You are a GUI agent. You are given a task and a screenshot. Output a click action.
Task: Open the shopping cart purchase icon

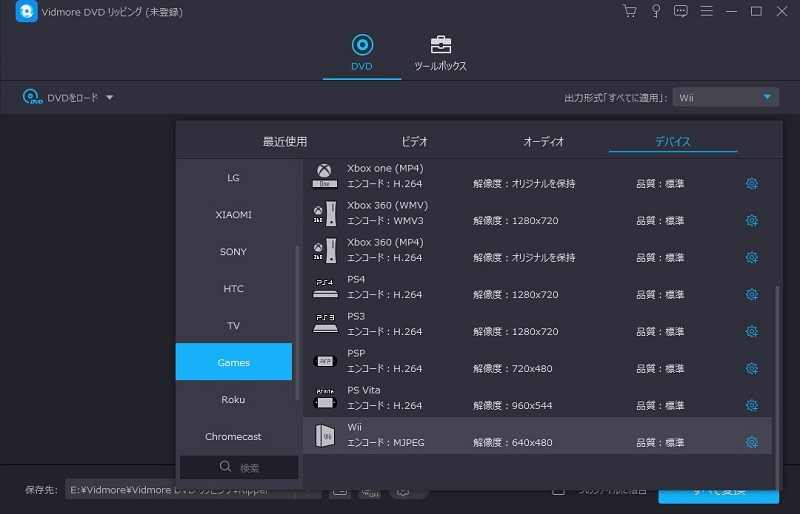click(630, 11)
